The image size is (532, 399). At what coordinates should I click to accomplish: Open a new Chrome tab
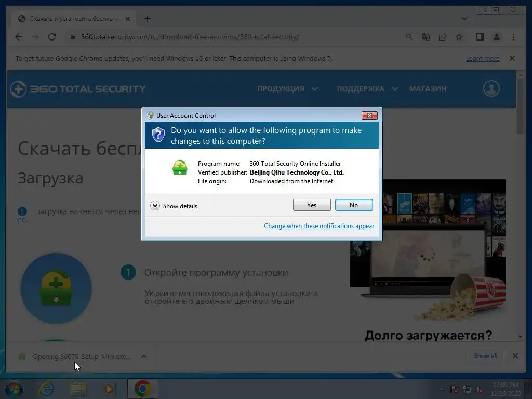click(x=147, y=19)
